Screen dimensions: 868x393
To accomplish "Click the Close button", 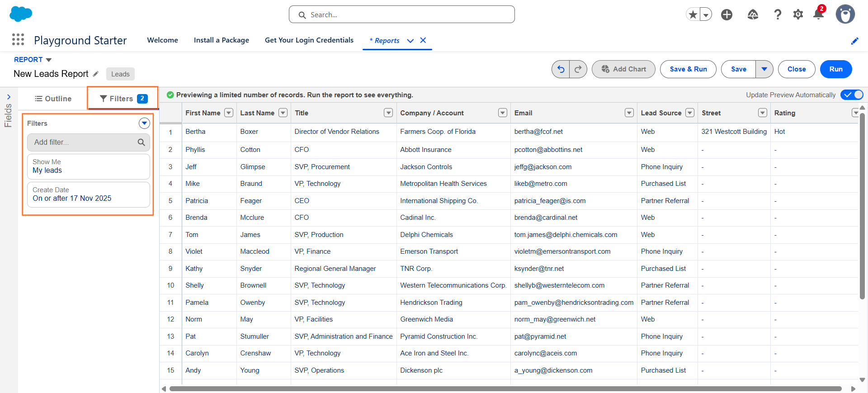I will (x=797, y=69).
